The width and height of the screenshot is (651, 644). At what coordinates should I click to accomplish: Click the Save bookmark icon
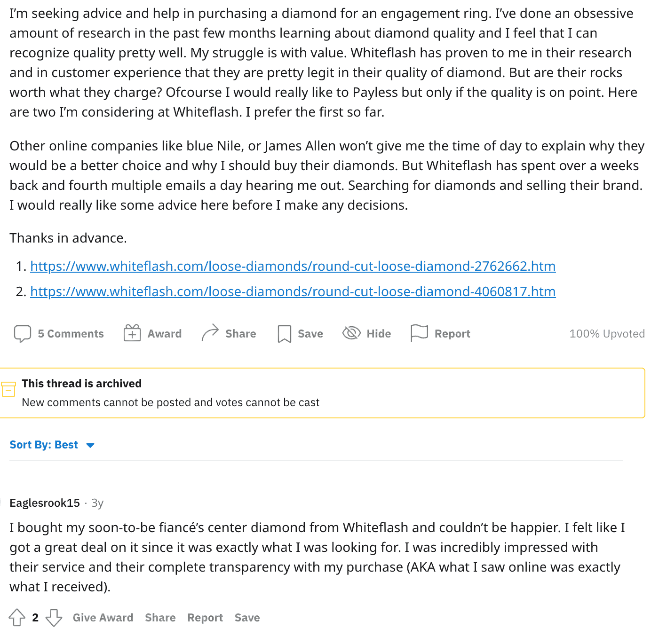(285, 334)
